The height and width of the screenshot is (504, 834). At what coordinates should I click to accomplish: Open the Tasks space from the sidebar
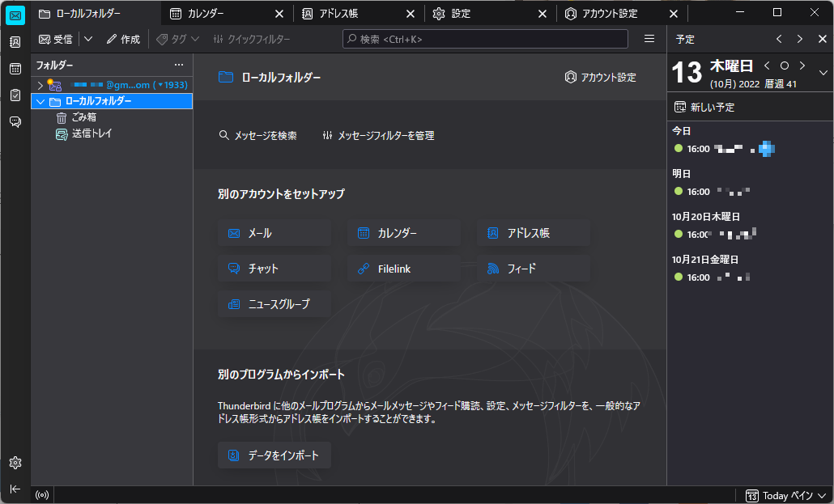coord(15,95)
